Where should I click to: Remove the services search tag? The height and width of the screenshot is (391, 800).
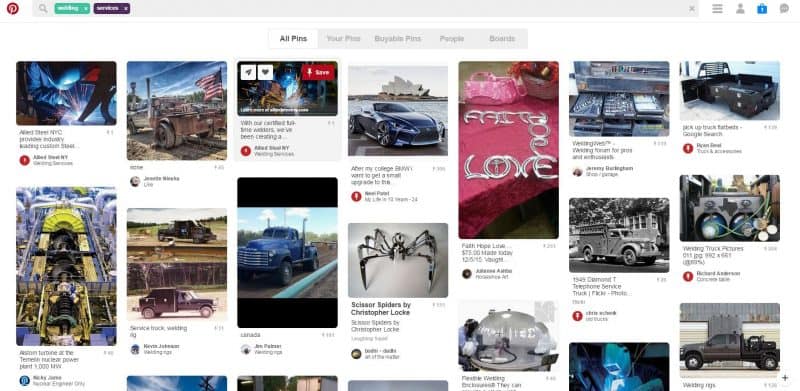tap(126, 9)
